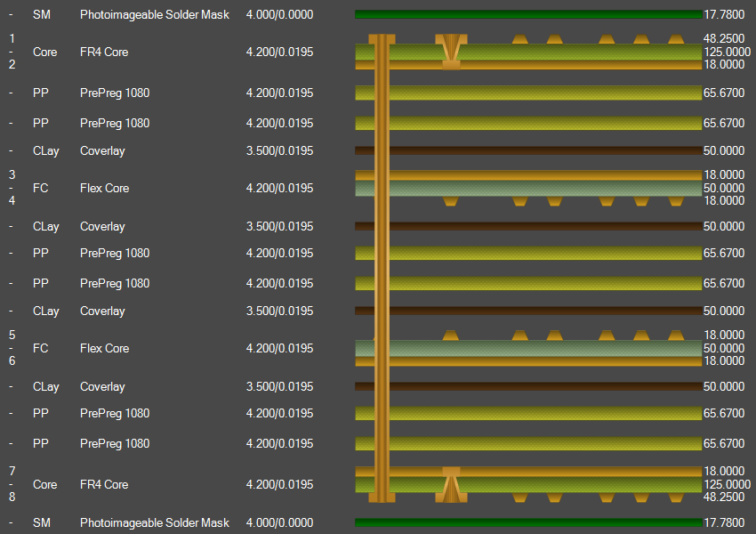Screen dimensions: 756x534
Task: Click 17.7800 solder mask thickness below layer 8
Action: 724,523
